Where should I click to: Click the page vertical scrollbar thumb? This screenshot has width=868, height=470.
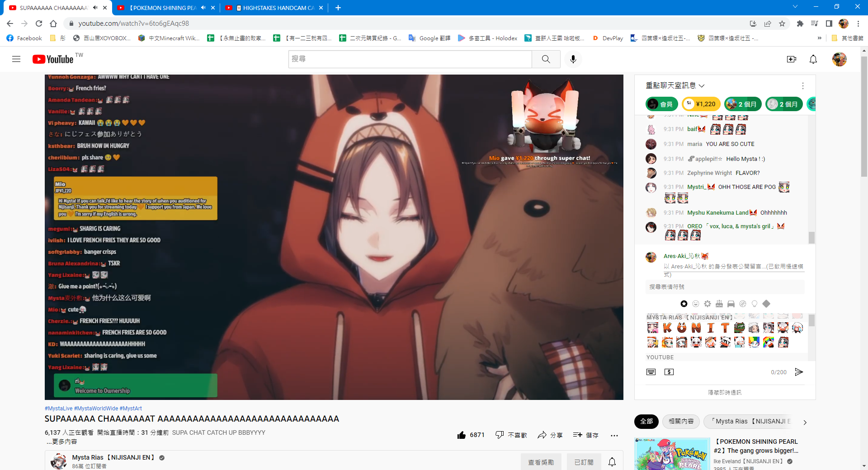pyautogui.click(x=864, y=117)
